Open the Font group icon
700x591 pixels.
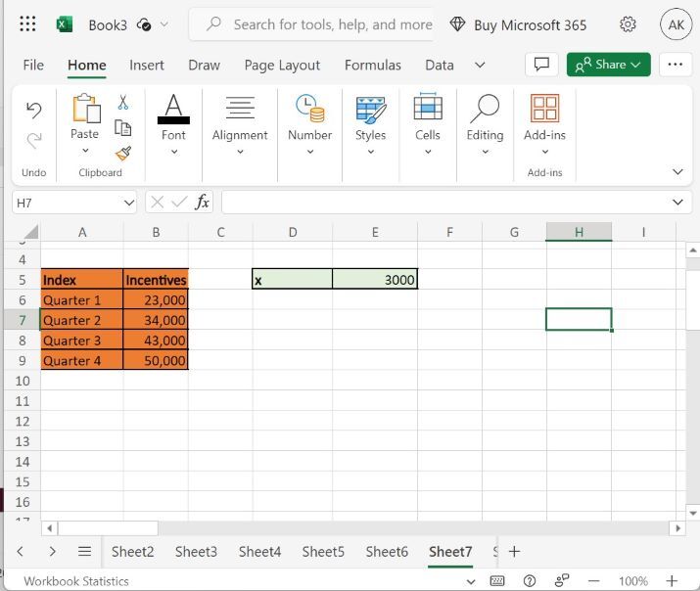point(173,109)
